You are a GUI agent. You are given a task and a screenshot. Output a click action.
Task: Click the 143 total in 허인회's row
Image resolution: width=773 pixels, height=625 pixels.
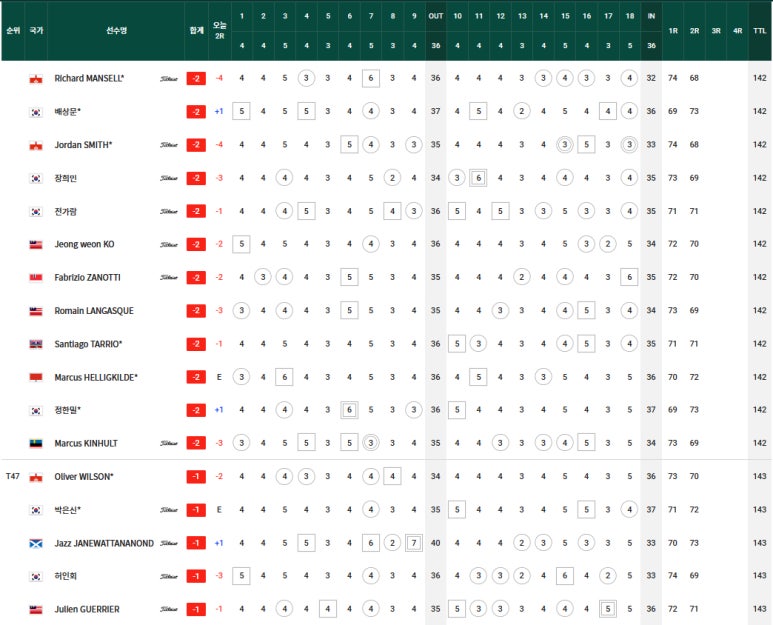point(760,576)
